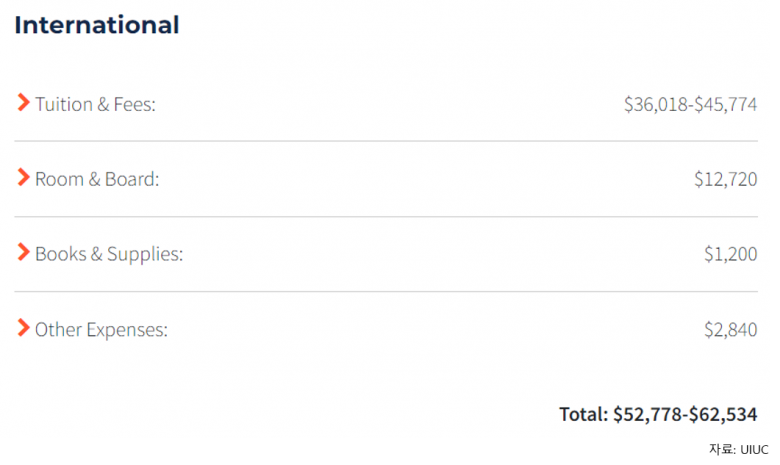
Task: Click the $12,720 room and board amount
Action: (725, 179)
